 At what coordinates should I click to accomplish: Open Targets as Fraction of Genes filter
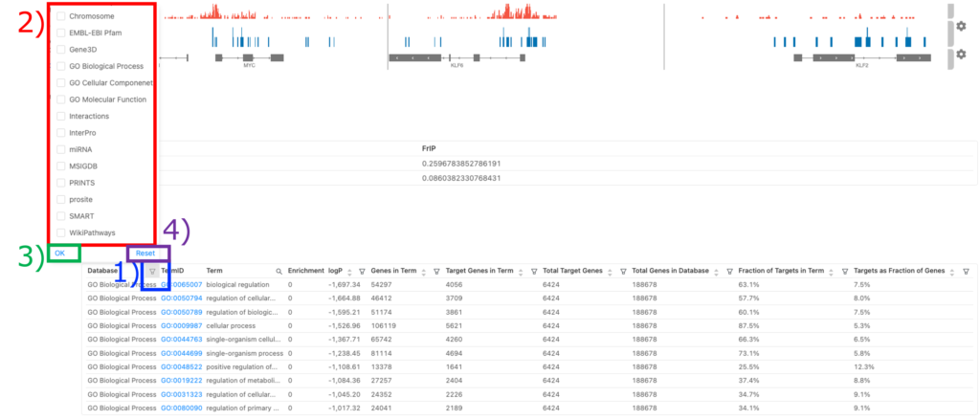[x=967, y=272]
